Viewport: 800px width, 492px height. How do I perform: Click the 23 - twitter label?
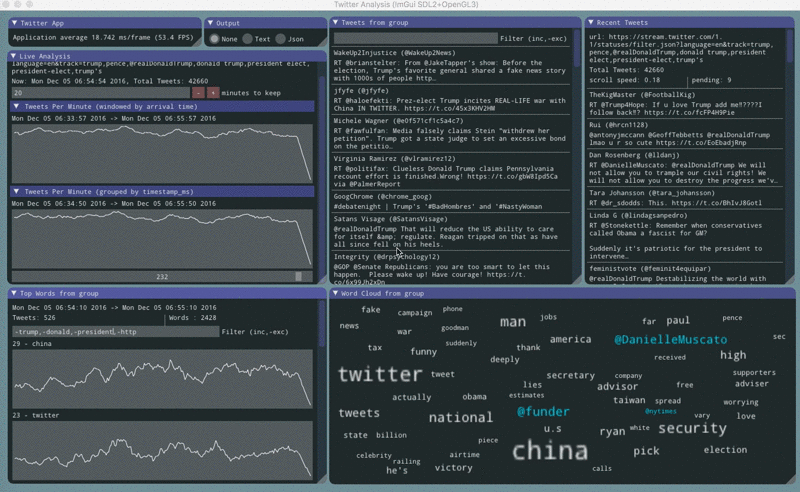click(36, 415)
